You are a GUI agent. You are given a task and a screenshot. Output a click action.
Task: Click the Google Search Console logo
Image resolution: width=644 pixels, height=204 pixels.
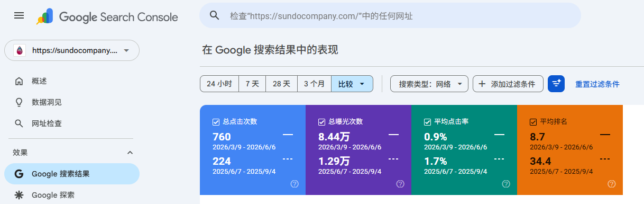pos(107,17)
